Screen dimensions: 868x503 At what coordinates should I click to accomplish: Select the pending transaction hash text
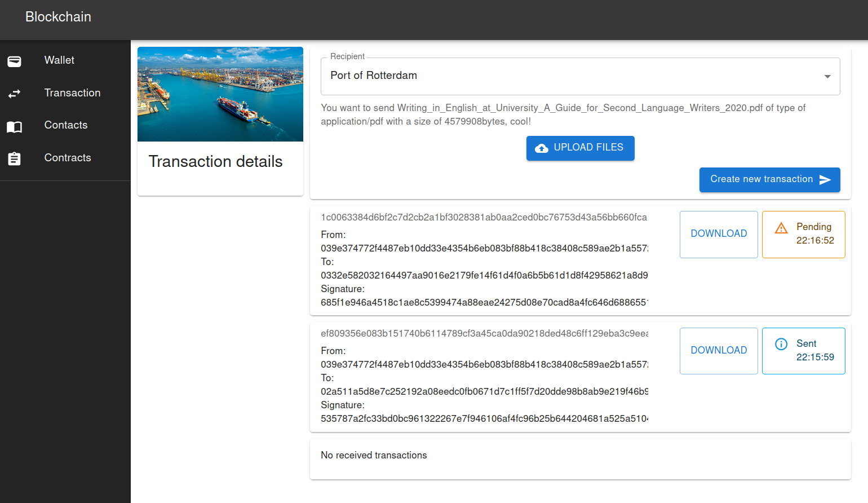point(484,218)
